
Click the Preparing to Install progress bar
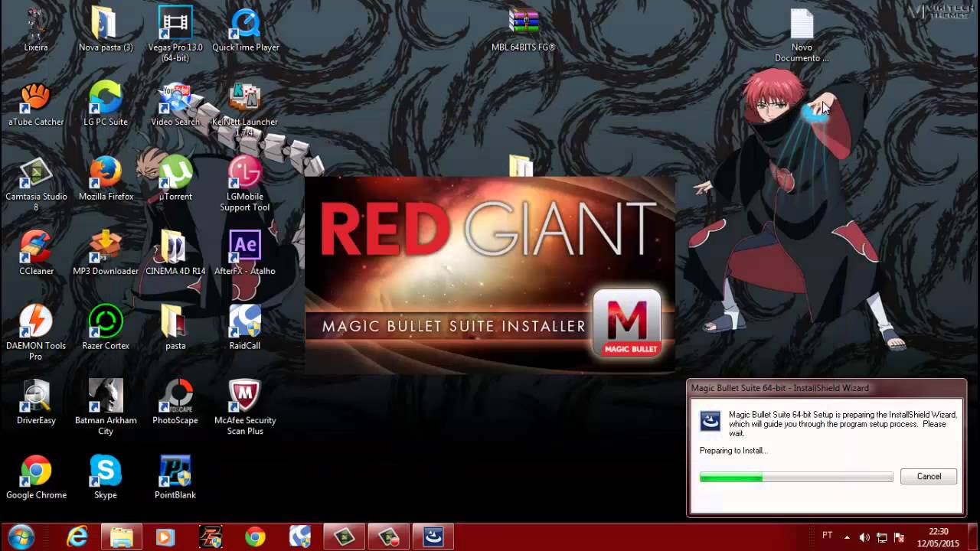(x=796, y=477)
